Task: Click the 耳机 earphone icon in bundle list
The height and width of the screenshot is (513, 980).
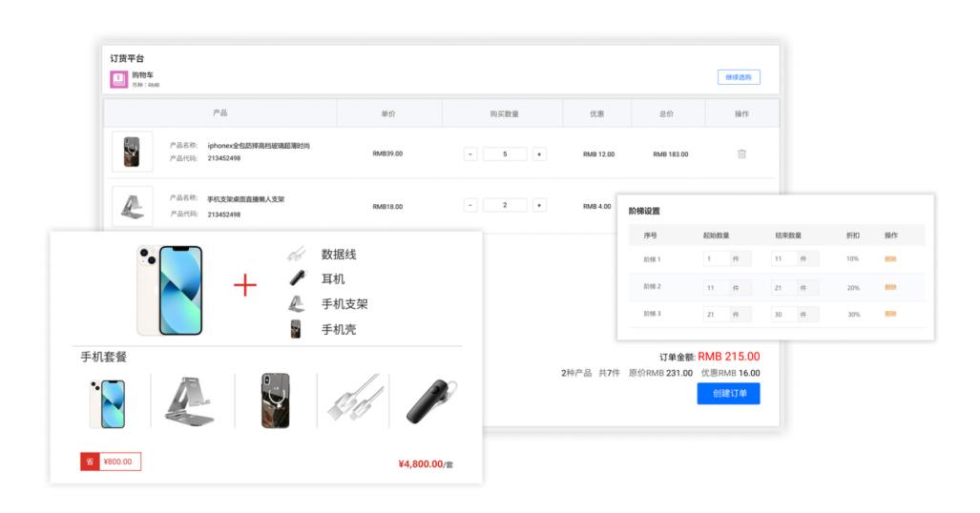Action: (298, 278)
